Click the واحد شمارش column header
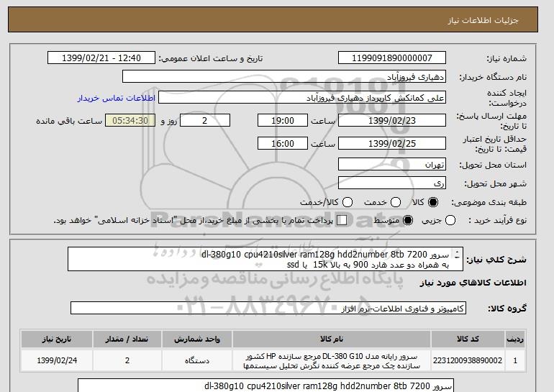The height and width of the screenshot is (392, 554). coord(197,339)
